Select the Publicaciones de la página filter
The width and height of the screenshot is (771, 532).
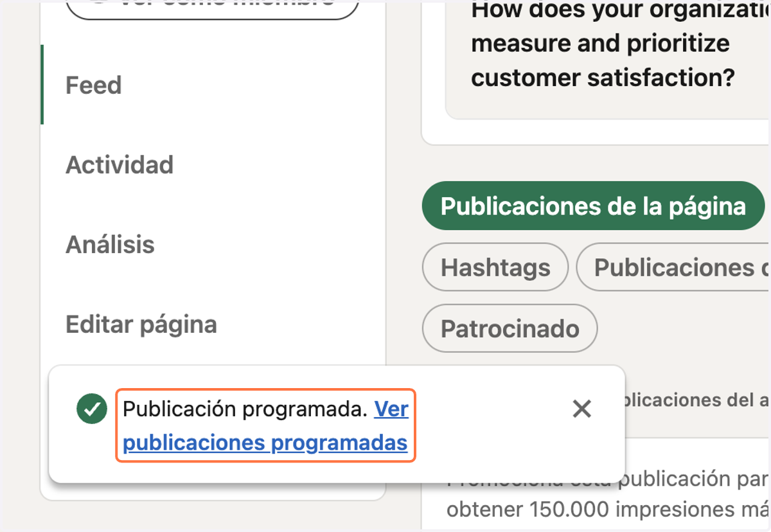(x=593, y=206)
